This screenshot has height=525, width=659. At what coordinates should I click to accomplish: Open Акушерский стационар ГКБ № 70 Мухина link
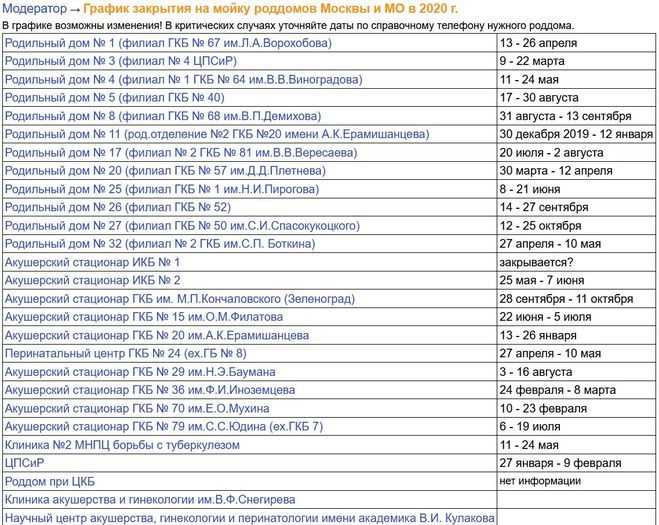[x=137, y=409]
